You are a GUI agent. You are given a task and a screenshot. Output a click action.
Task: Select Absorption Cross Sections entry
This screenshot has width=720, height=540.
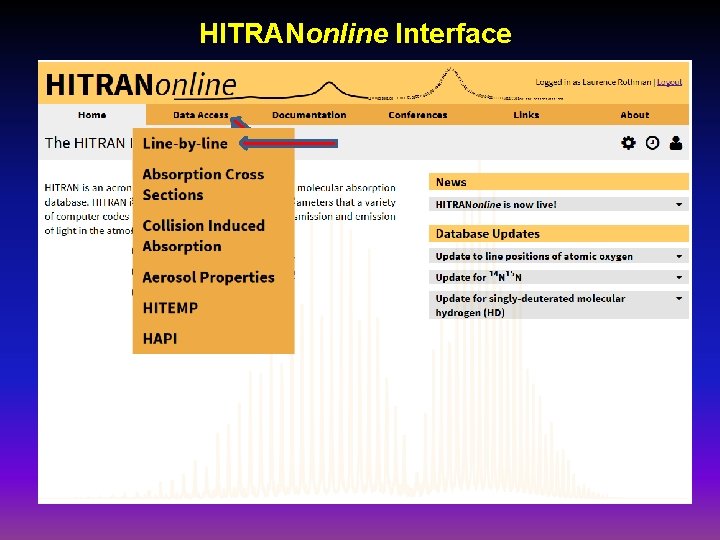pos(203,185)
